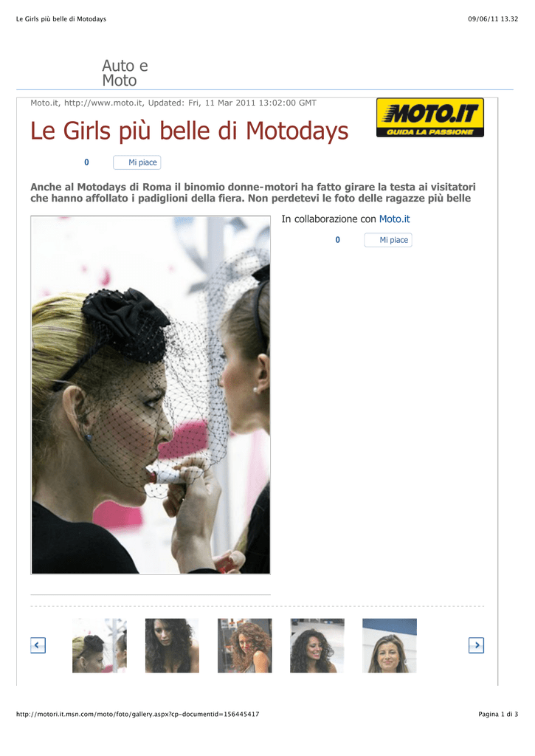Click the next gallery arrow icon
535x756 pixels.
click(476, 645)
